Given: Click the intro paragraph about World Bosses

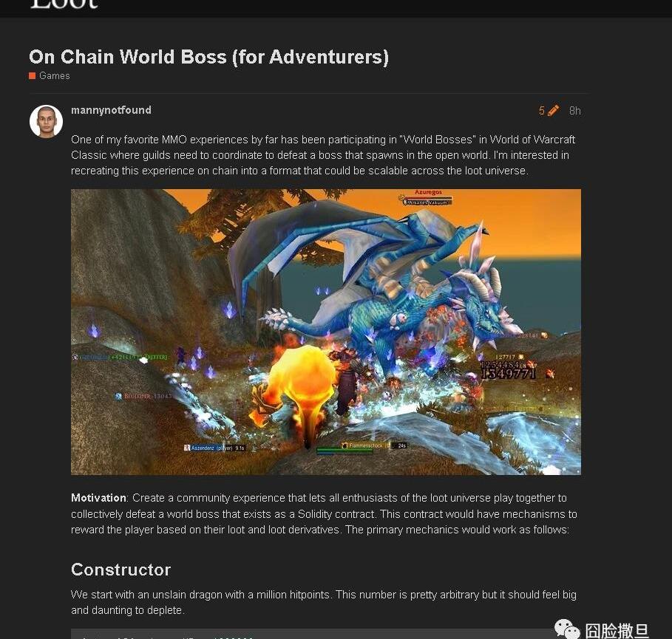Looking at the screenshot, I should click(323, 155).
